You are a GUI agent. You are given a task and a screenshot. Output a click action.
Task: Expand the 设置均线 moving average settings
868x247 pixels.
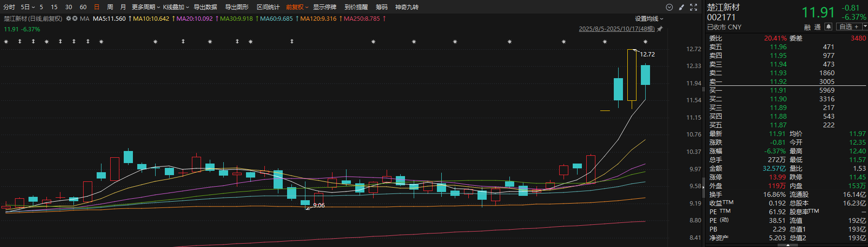[x=649, y=18]
